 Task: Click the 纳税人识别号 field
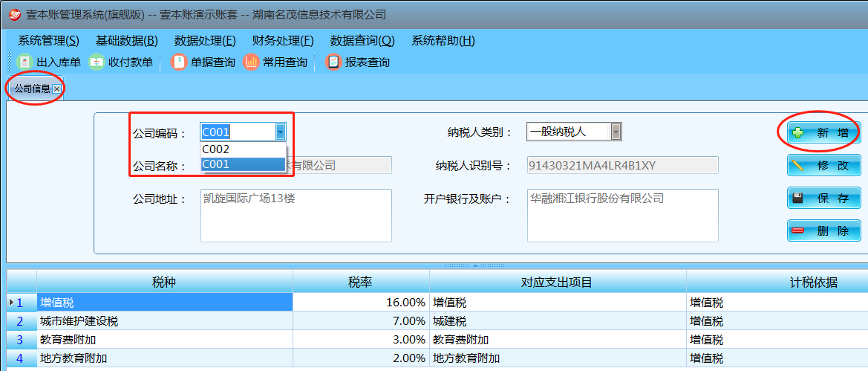tap(623, 165)
